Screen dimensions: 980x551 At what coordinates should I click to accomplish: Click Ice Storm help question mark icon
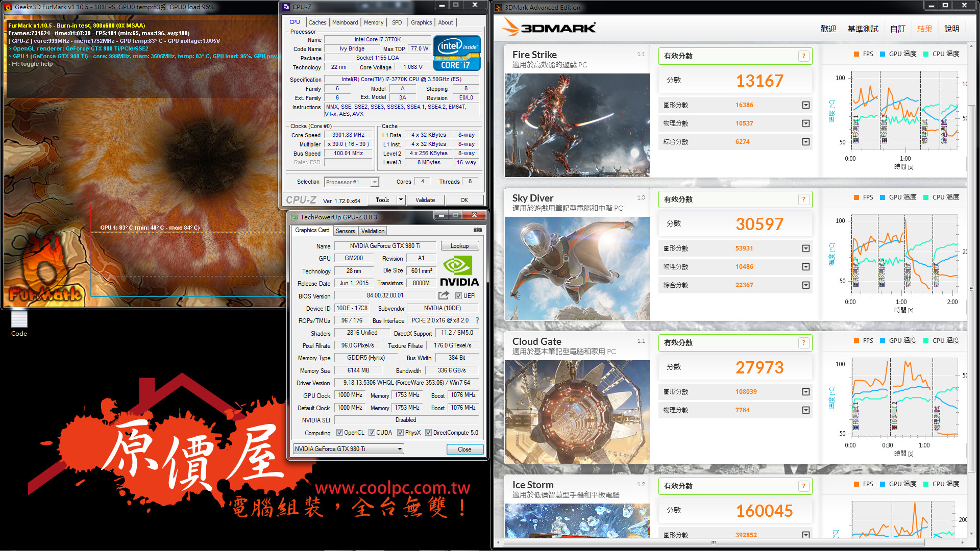(x=803, y=486)
